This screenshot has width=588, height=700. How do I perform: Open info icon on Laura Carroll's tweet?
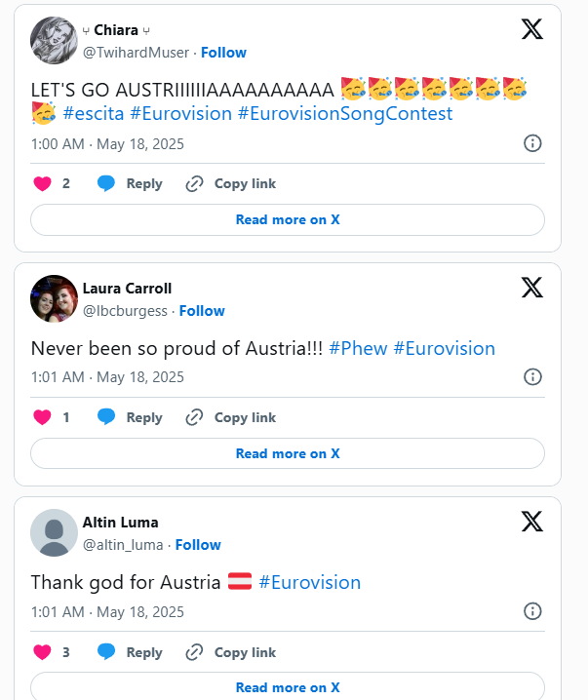(532, 377)
